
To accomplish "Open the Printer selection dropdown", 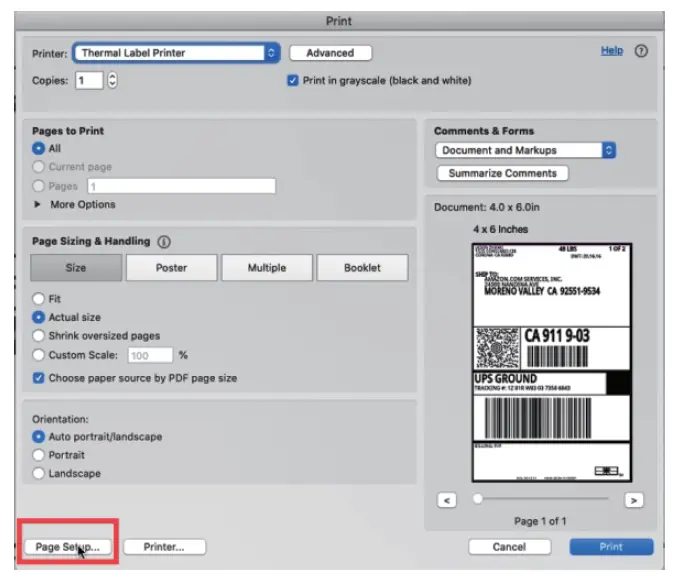I will coord(176,53).
